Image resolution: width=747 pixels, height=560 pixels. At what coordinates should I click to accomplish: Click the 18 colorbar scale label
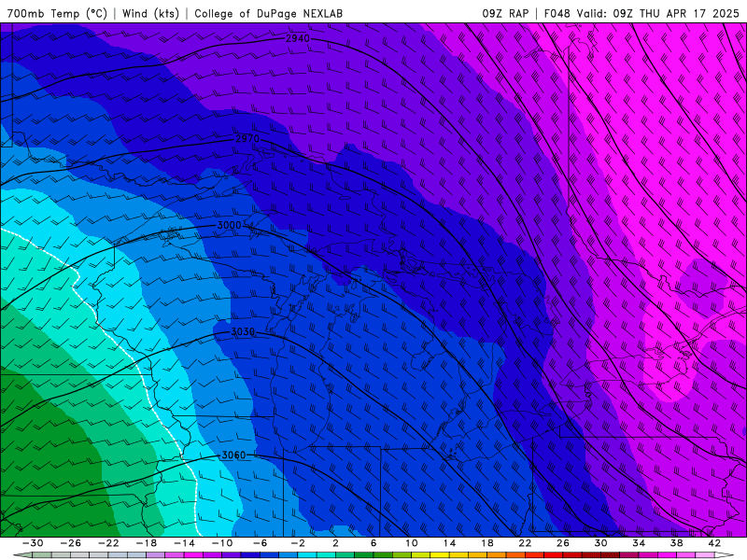[486, 543]
